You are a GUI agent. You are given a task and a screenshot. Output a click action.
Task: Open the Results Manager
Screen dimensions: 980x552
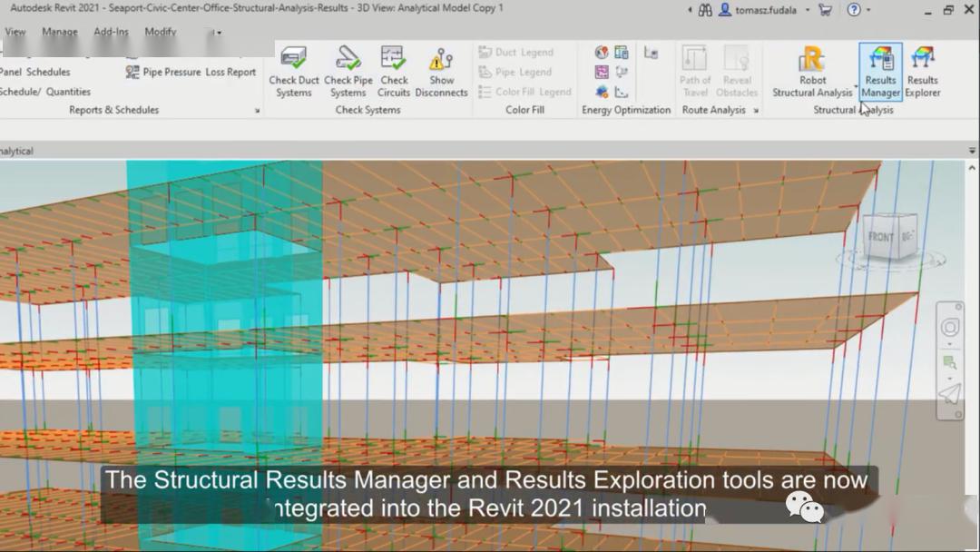879,73
